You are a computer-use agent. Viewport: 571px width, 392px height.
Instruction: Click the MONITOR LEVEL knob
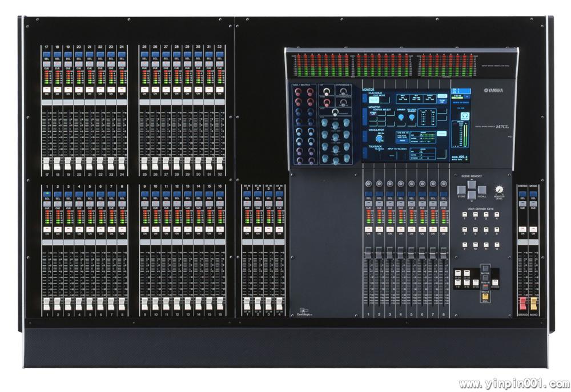501,190
